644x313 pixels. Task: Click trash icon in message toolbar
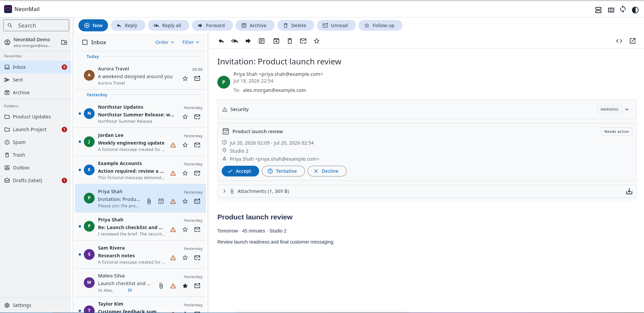coord(290,41)
